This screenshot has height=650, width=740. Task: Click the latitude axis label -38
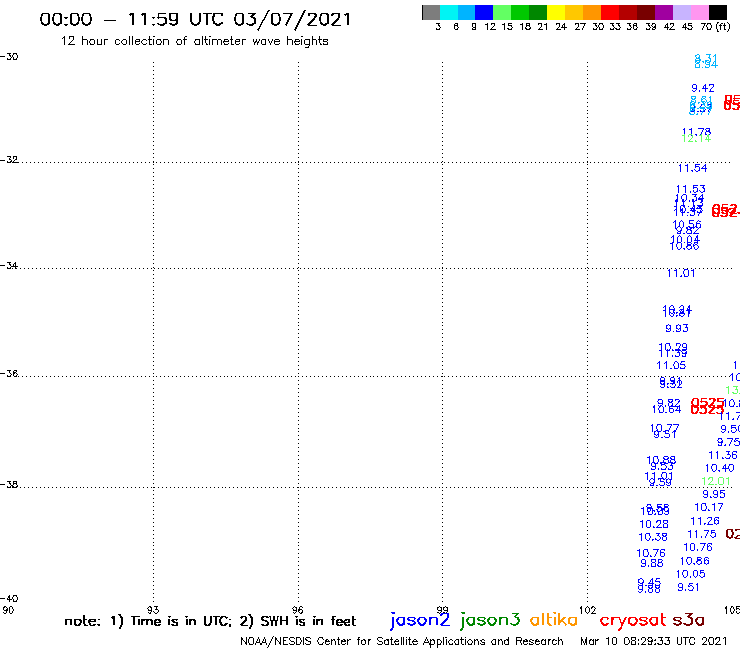coord(9,485)
